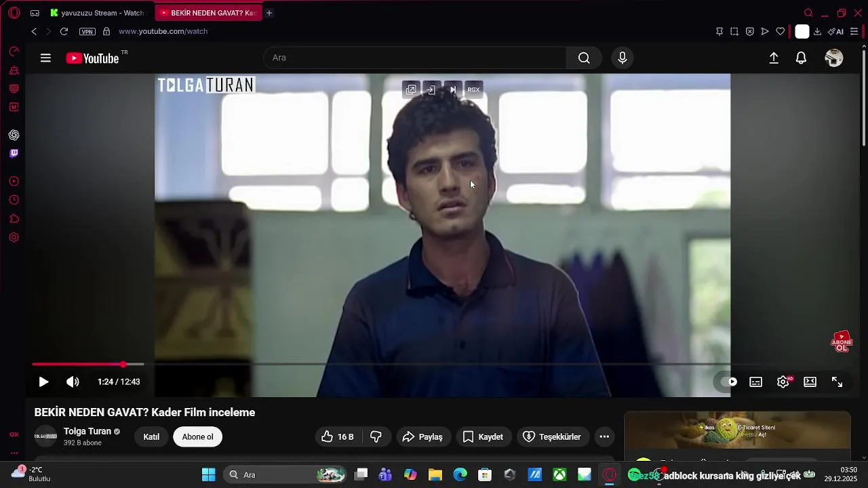Select the BEKİR NEDEN GAVAT? tab
The width and height of the screenshot is (868, 488).
[208, 13]
